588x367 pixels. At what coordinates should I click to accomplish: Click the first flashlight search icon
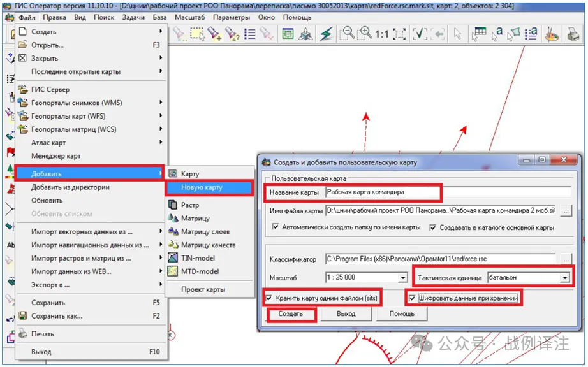click(x=179, y=34)
